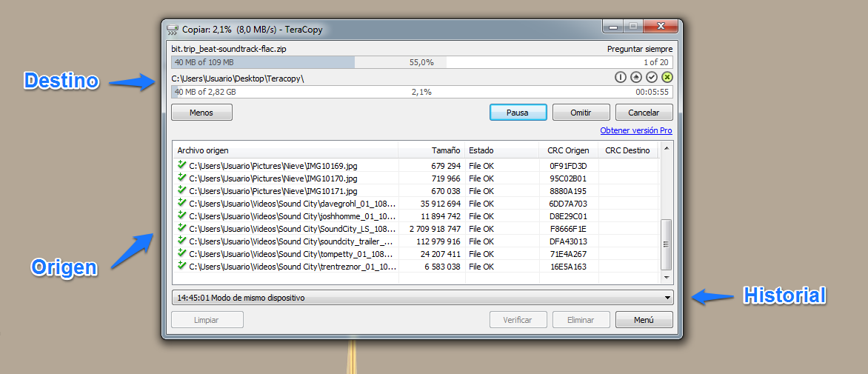This screenshot has width=868, height=374.
Task: Select the Sound City\trentreznor_01 file row
Action: 416,267
